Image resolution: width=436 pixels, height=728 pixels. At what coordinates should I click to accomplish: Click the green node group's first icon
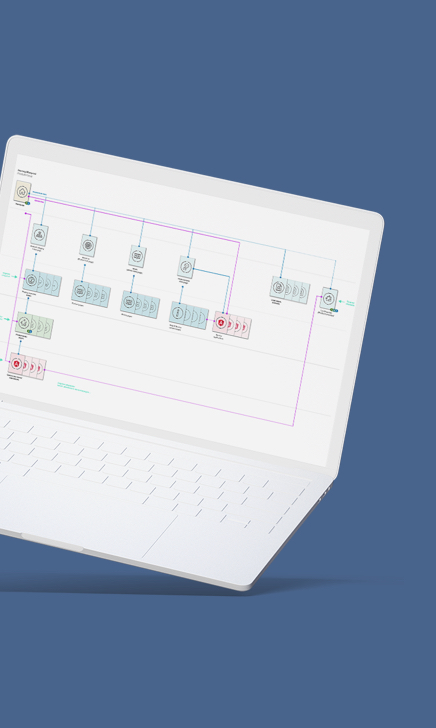tap(23, 322)
